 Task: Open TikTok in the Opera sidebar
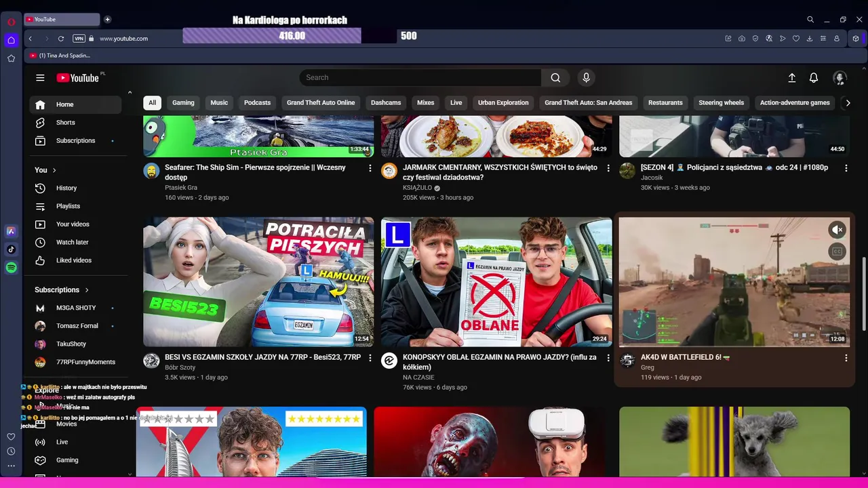(x=11, y=249)
